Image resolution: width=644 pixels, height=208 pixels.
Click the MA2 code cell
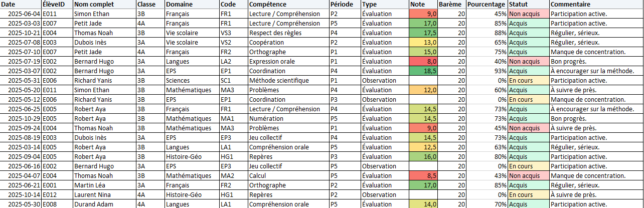tap(233, 176)
